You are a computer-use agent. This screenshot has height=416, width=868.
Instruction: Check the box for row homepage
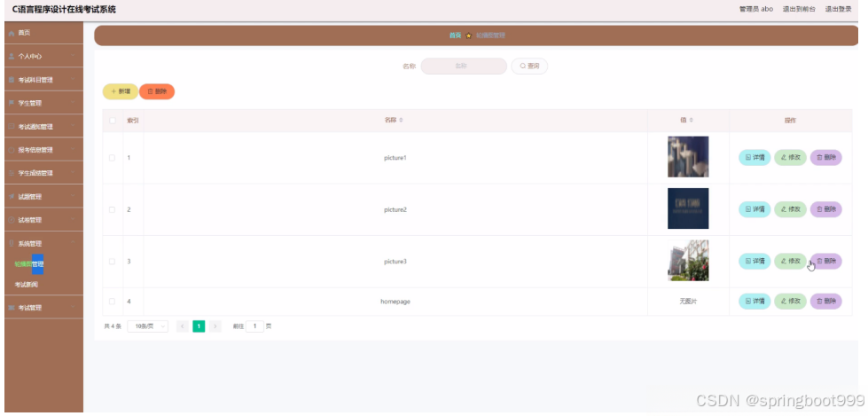(113, 302)
